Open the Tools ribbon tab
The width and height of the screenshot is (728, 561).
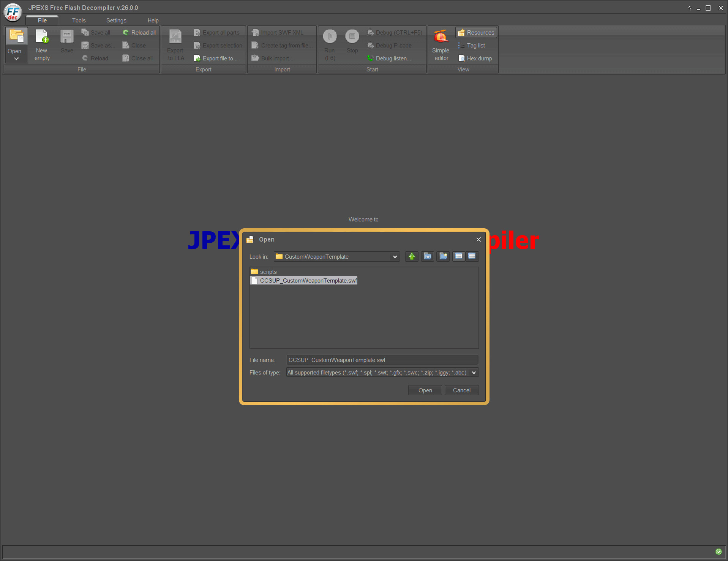coord(79,21)
